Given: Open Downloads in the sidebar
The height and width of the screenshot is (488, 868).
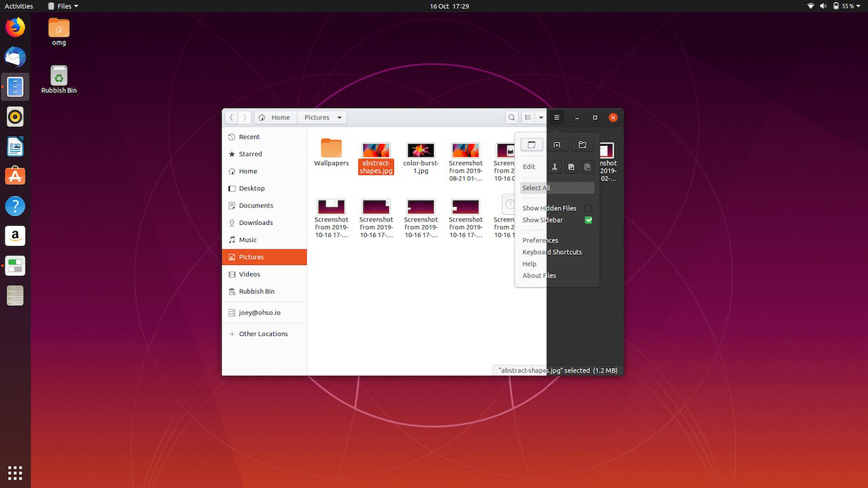Looking at the screenshot, I should pyautogui.click(x=256, y=222).
